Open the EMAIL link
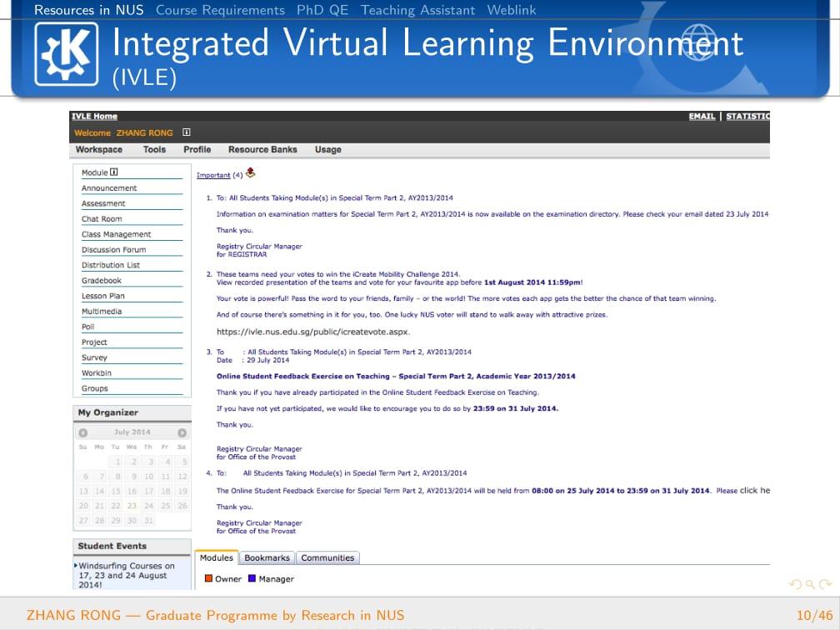The image size is (840, 630). [702, 117]
